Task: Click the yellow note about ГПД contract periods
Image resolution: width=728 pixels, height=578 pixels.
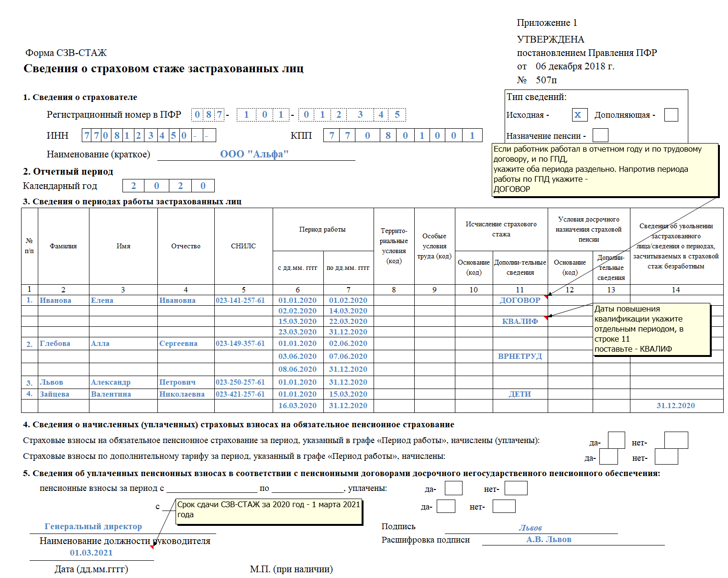Action: point(605,169)
